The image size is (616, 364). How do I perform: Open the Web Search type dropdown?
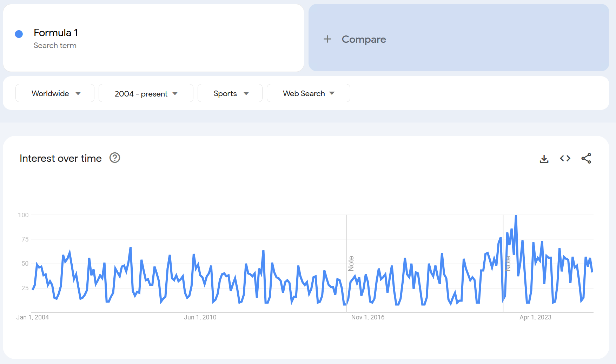pyautogui.click(x=309, y=93)
